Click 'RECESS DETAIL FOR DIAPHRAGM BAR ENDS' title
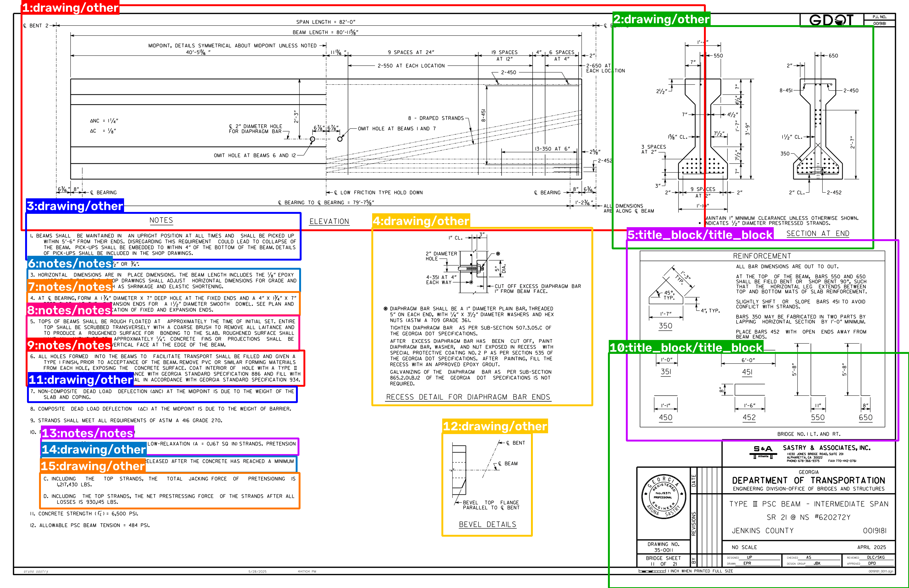 click(468, 397)
